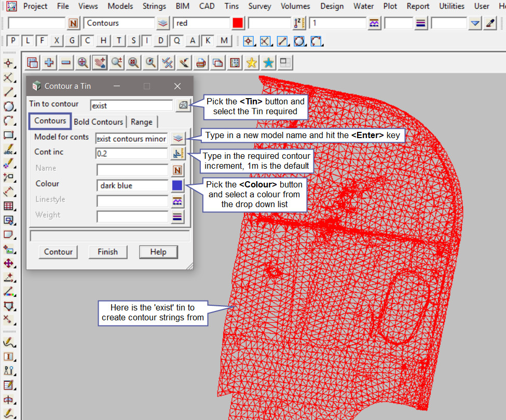Switch to the Bold Contours tab
This screenshot has height=420, width=506.
[99, 122]
